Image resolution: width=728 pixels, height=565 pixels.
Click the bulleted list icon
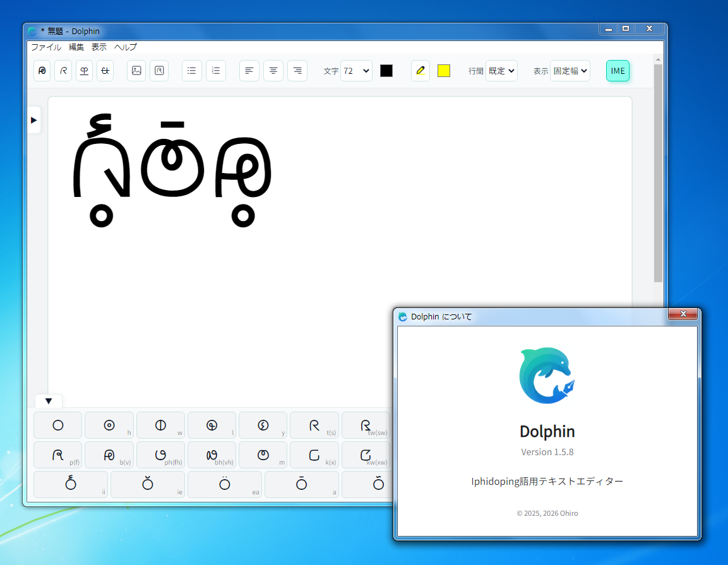[192, 71]
